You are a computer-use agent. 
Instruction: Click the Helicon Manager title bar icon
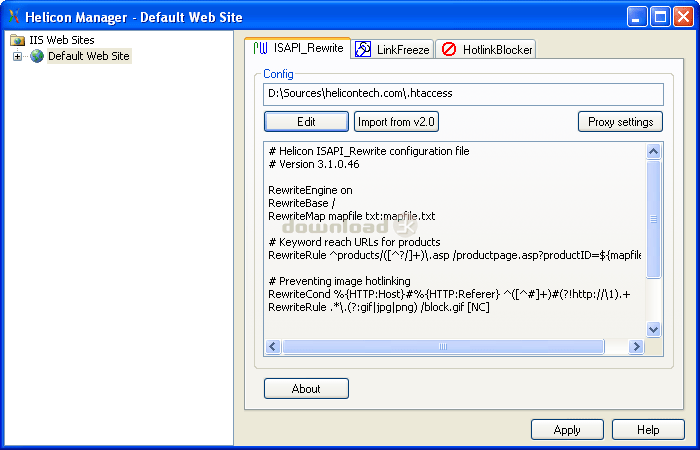(14, 17)
